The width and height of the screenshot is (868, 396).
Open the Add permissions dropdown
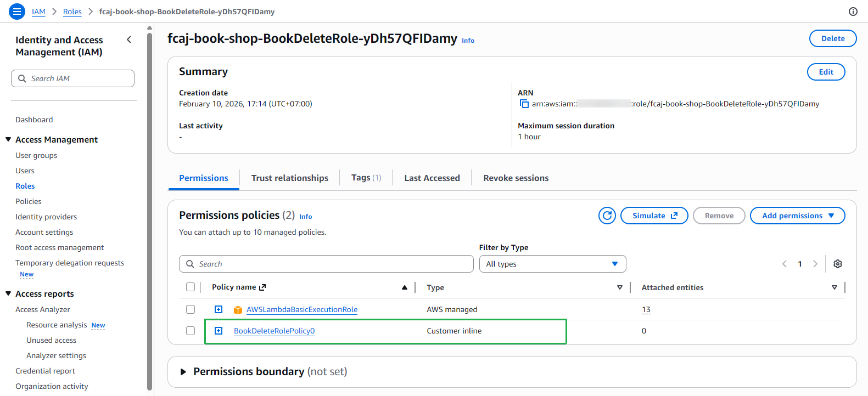798,216
